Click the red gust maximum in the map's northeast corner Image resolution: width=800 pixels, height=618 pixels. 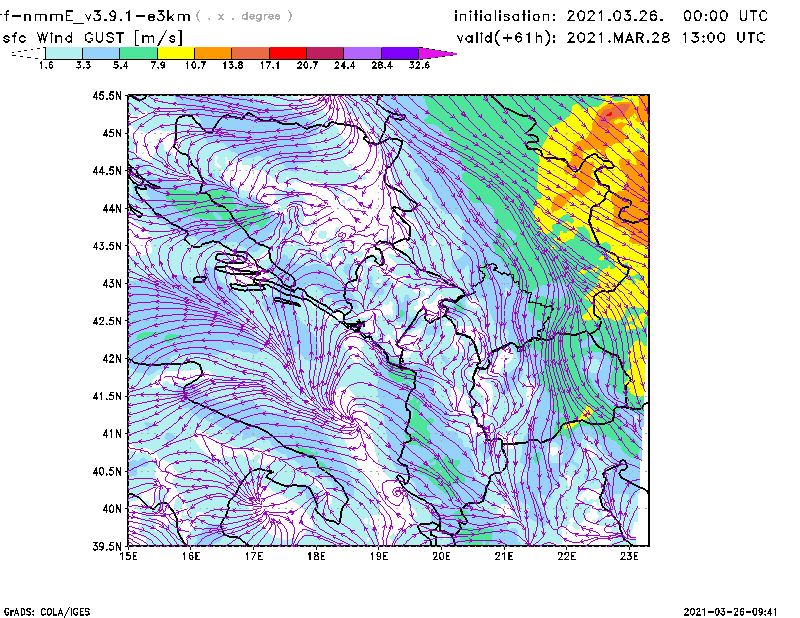610,114
